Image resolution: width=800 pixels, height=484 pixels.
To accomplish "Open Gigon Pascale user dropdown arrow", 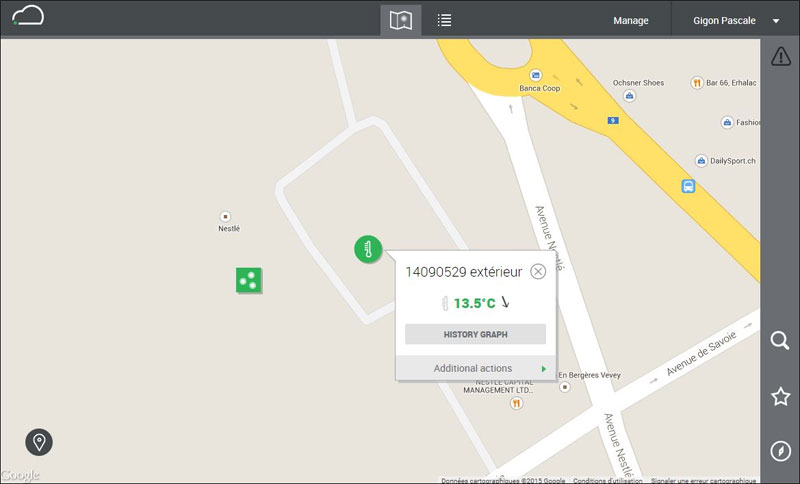I will [776, 21].
